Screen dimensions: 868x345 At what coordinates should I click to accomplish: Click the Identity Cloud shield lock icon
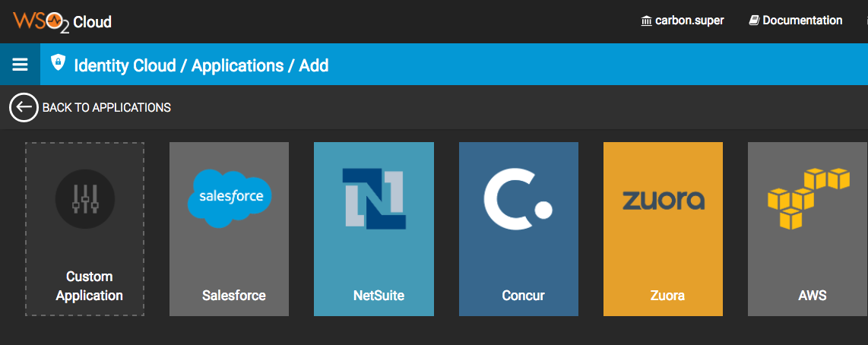58,63
